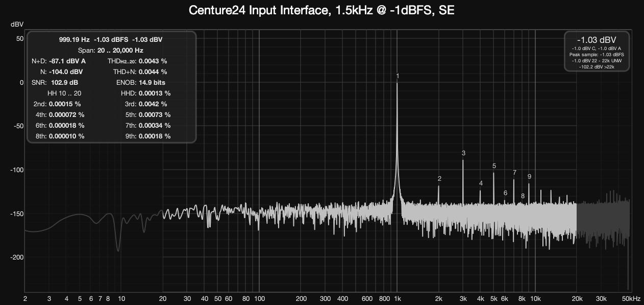Click the -150 tick label on the dBV axis
This screenshot has height=305, width=644.
pos(17,214)
